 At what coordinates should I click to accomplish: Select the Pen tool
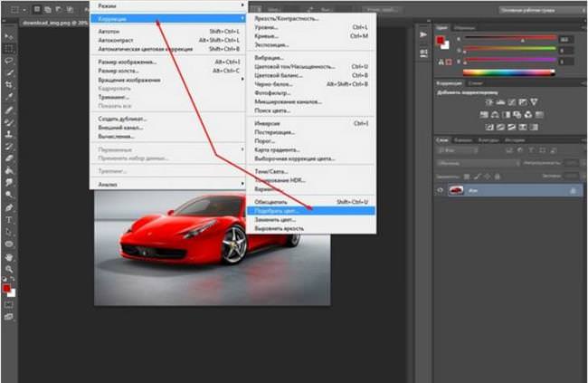pos(9,207)
